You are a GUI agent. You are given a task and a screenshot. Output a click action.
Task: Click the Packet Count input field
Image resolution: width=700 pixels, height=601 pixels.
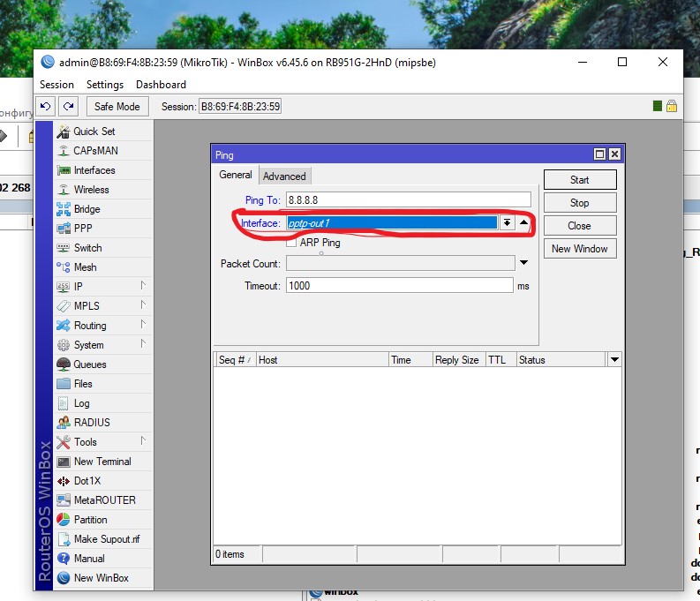point(401,263)
